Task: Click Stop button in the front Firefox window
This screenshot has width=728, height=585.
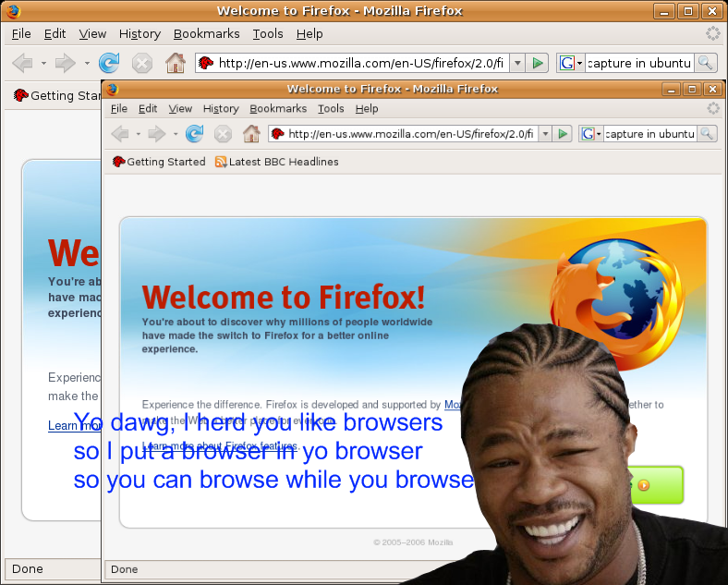Action: [223, 134]
